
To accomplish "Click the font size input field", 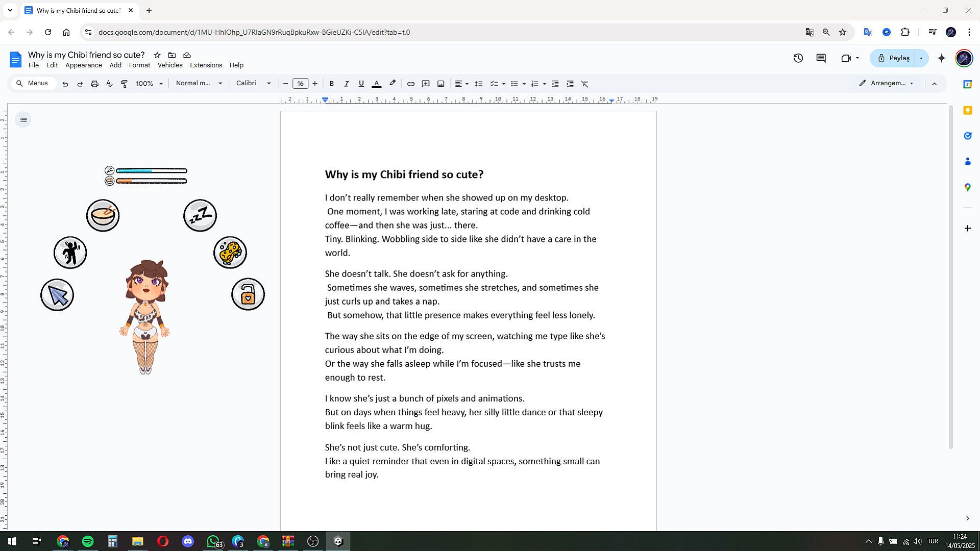I will tap(300, 84).
